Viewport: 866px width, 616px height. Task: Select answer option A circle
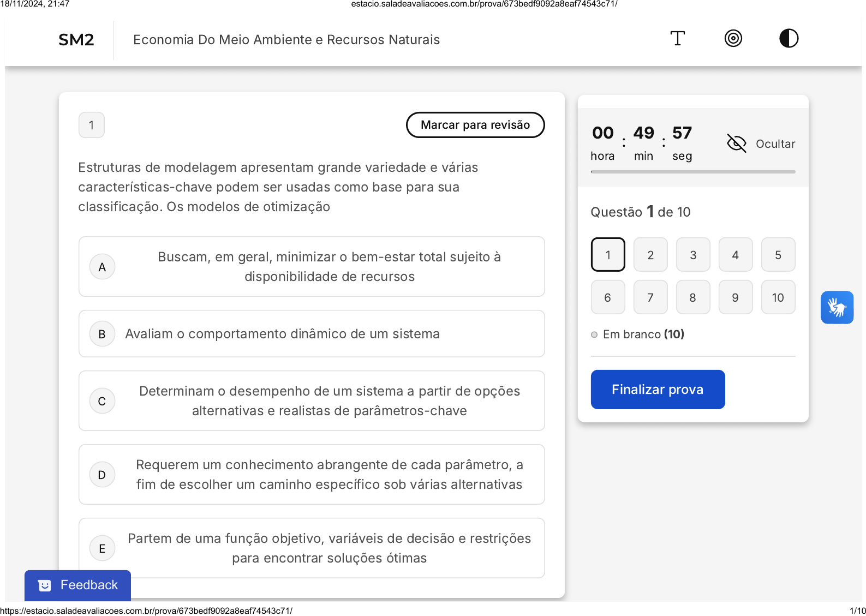click(102, 267)
